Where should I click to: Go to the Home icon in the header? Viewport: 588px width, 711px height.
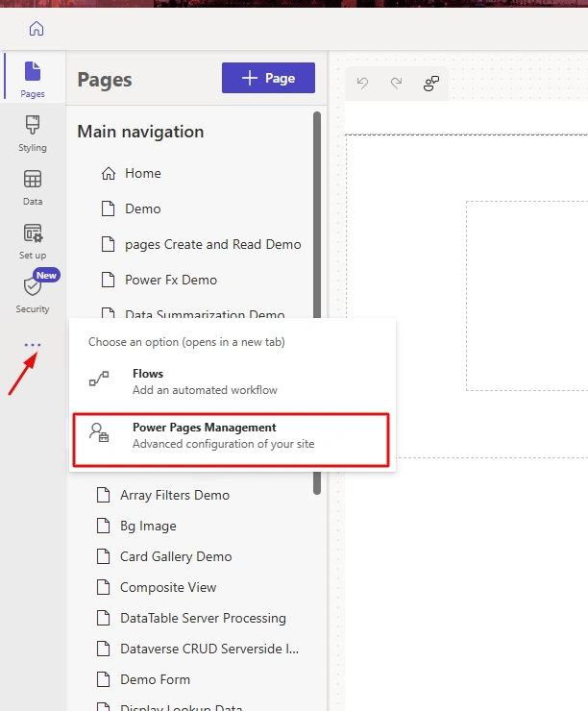pos(37,29)
